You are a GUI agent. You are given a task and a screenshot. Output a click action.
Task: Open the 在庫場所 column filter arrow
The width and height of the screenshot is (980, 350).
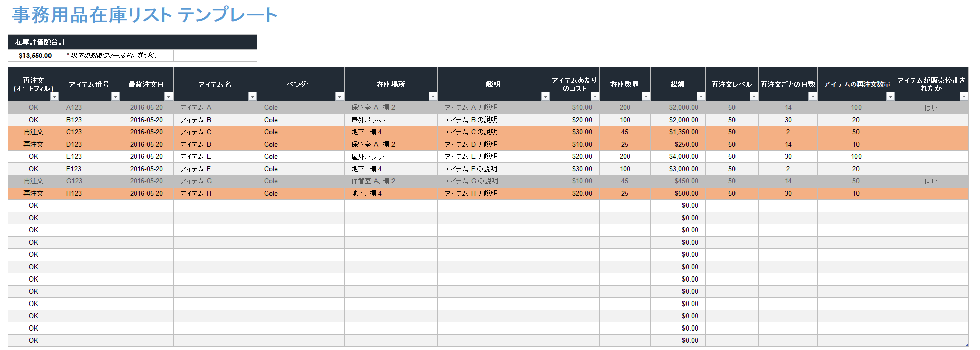[433, 97]
